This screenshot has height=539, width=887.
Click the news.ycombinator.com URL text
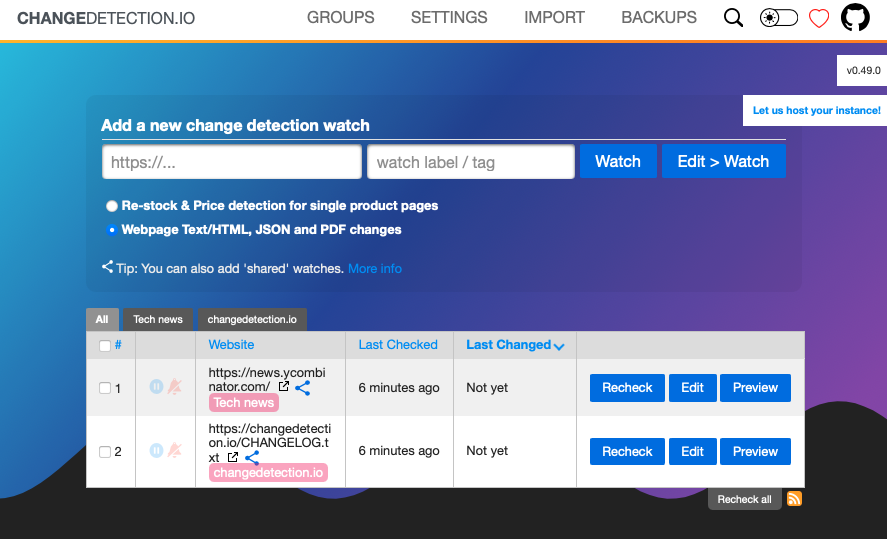[266, 380]
